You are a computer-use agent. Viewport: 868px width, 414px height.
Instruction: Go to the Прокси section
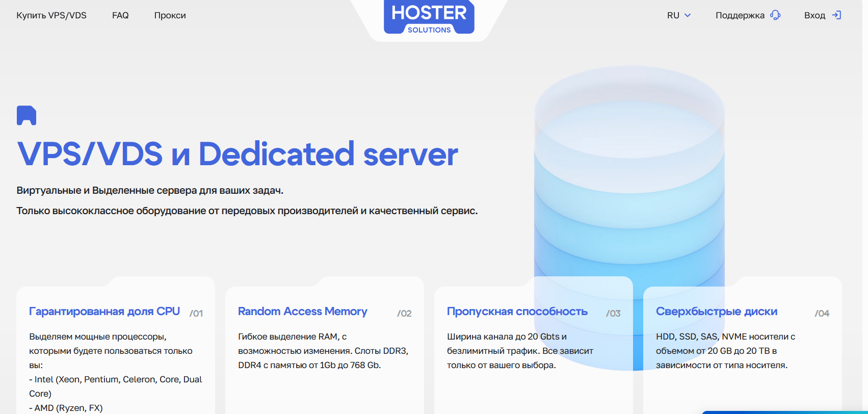(170, 15)
